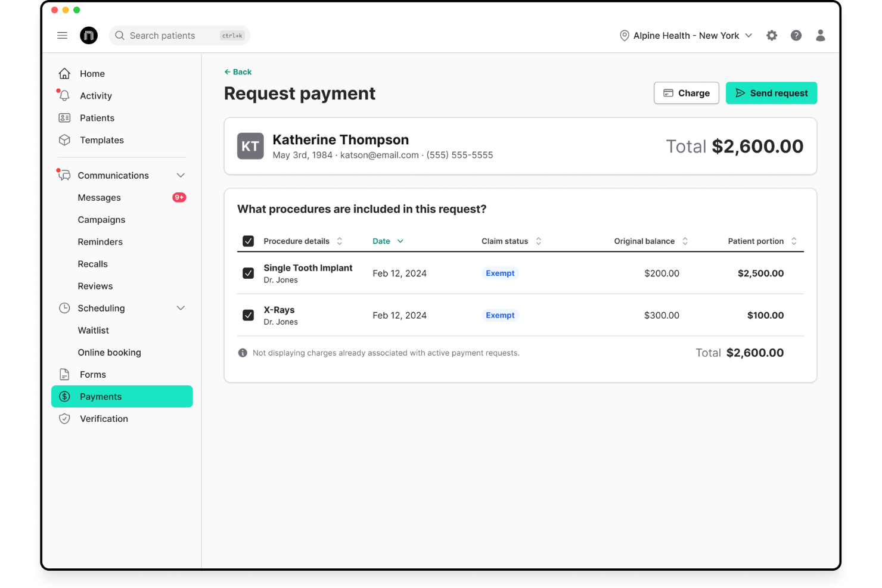Click the Forms document icon
This screenshot has width=882, height=588.
[64, 375]
